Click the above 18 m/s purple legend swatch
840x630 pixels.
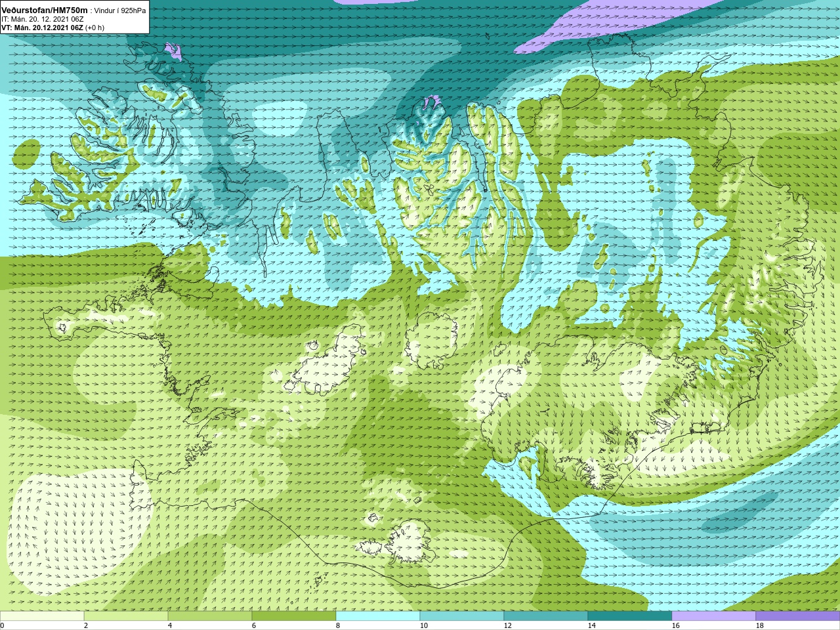[798, 616]
